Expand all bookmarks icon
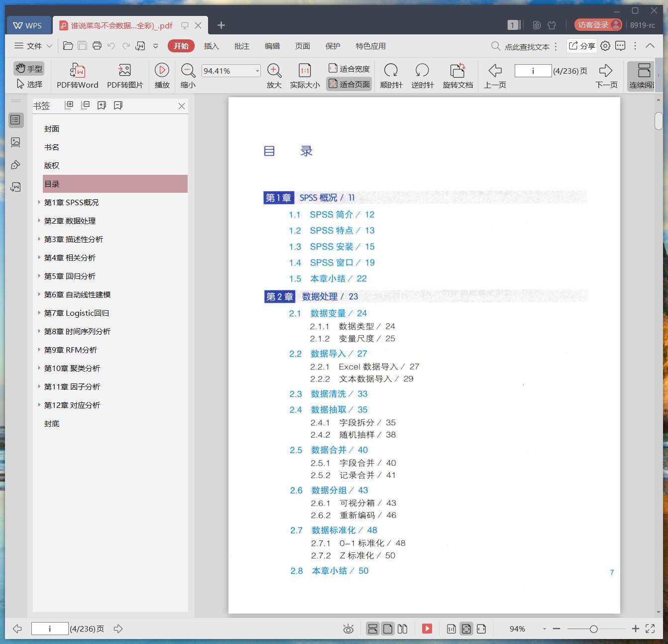 pos(69,105)
